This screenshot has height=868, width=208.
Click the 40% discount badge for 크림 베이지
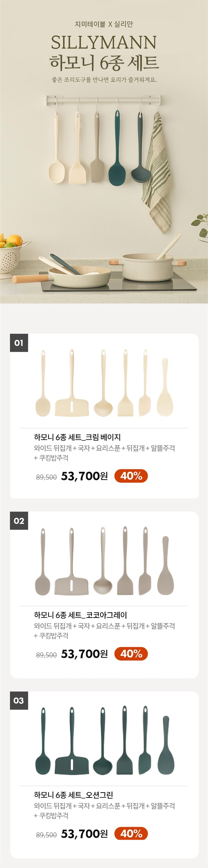tap(131, 476)
